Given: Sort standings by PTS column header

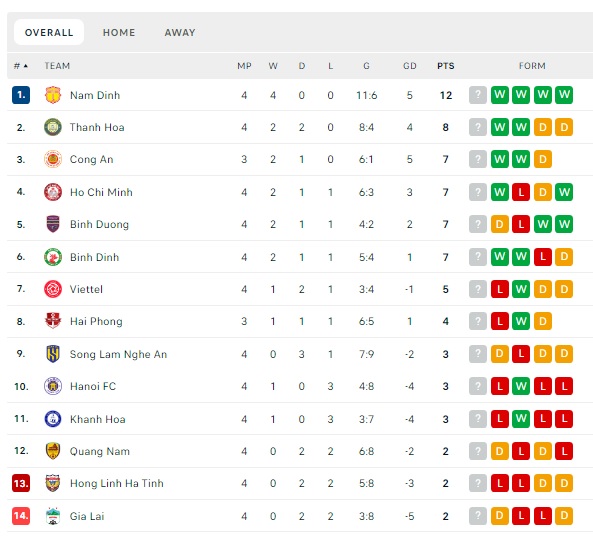Looking at the screenshot, I should pos(446,66).
